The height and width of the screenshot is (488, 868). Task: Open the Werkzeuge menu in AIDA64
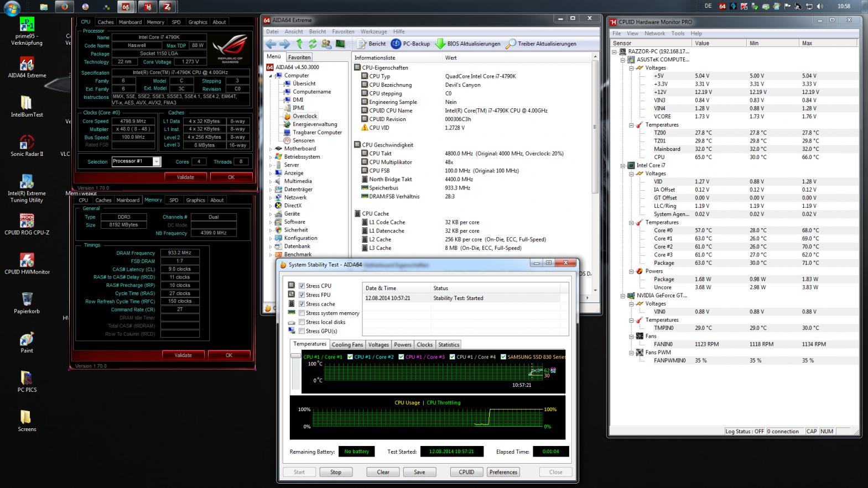374,32
